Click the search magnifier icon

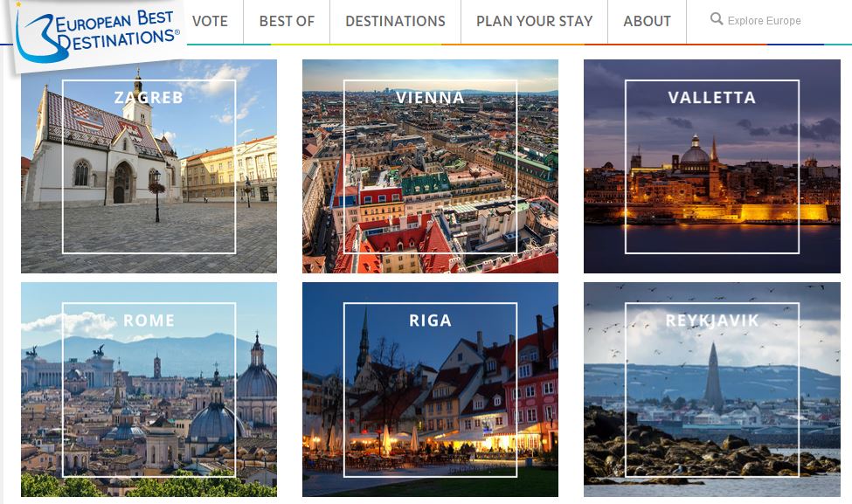(x=717, y=18)
